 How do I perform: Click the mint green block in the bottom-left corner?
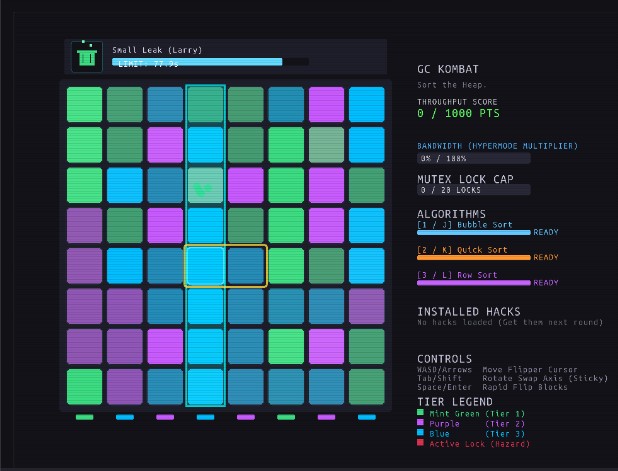point(84,387)
